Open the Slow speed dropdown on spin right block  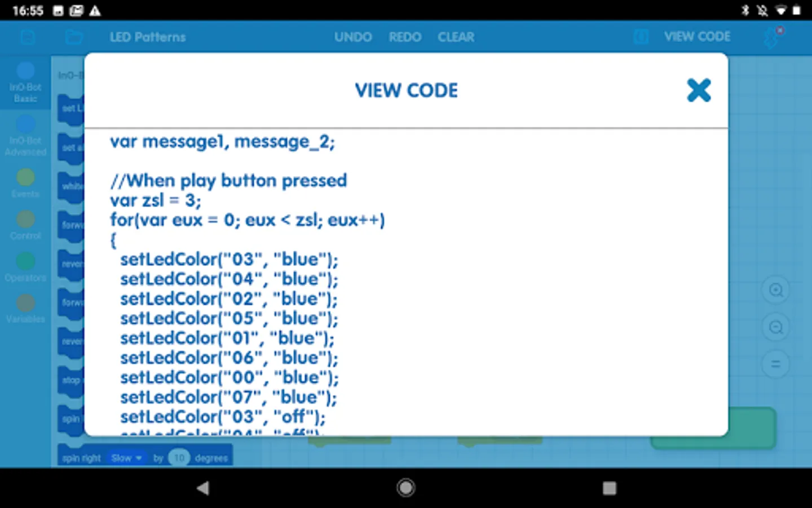click(x=126, y=458)
